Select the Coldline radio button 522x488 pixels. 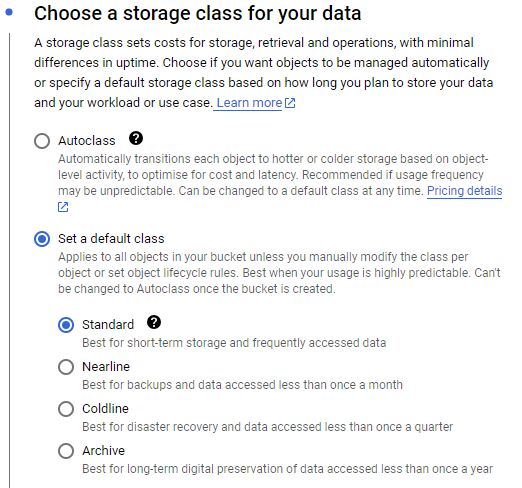[66, 409]
